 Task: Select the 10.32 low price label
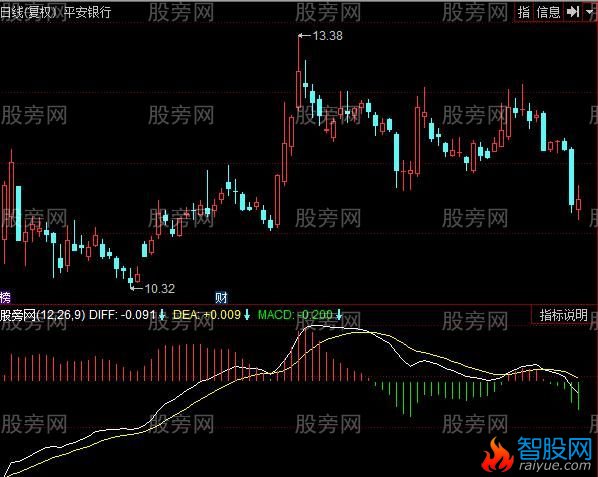pos(160,289)
